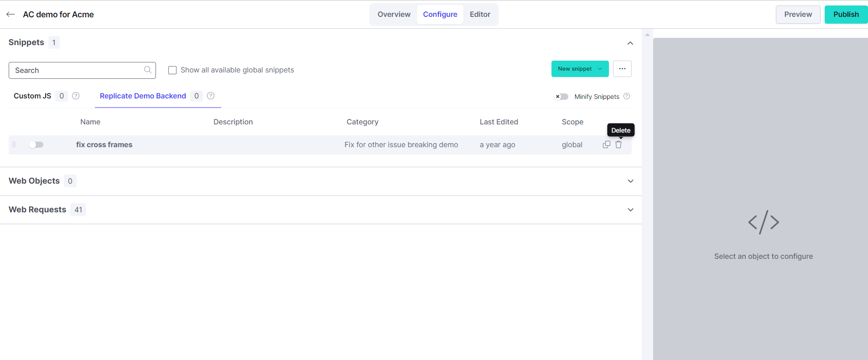Screen dimensions: 868x360
Task: Expand the Web Requests section
Action: click(x=630, y=210)
